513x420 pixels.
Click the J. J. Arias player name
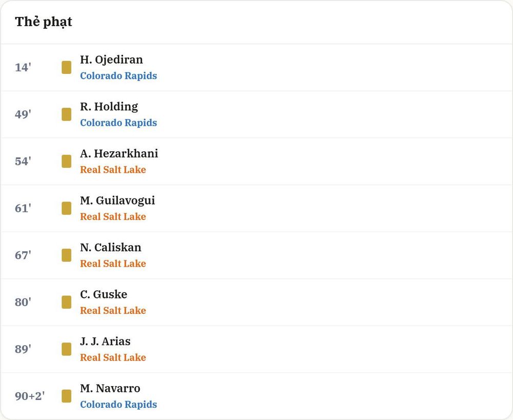coord(105,342)
